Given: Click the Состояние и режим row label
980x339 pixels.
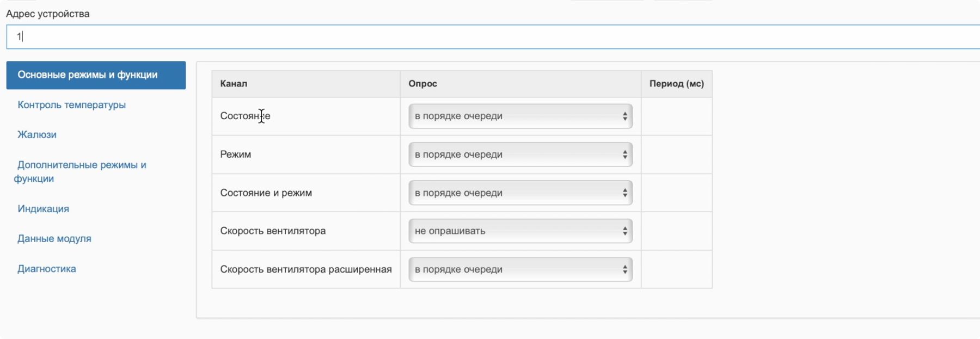Looking at the screenshot, I should pyautogui.click(x=266, y=193).
